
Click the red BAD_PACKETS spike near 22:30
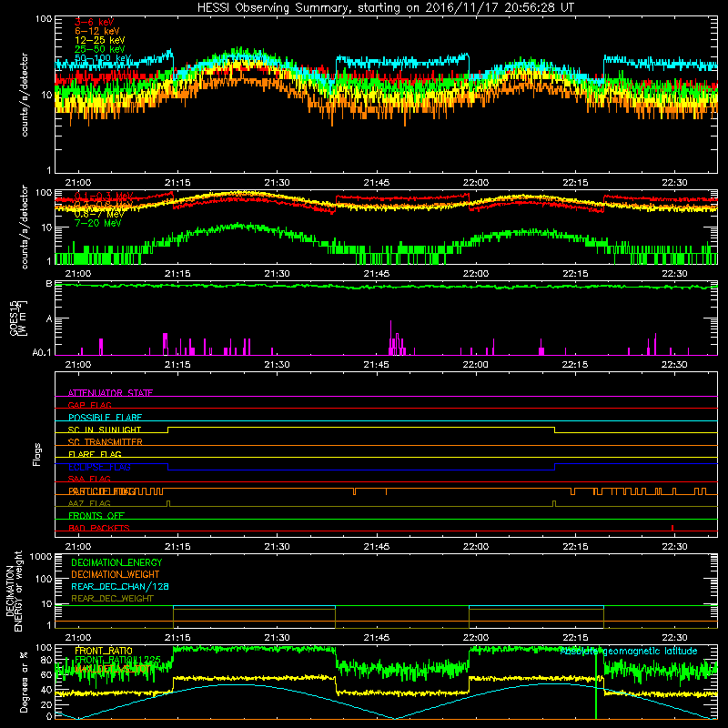[672, 528]
